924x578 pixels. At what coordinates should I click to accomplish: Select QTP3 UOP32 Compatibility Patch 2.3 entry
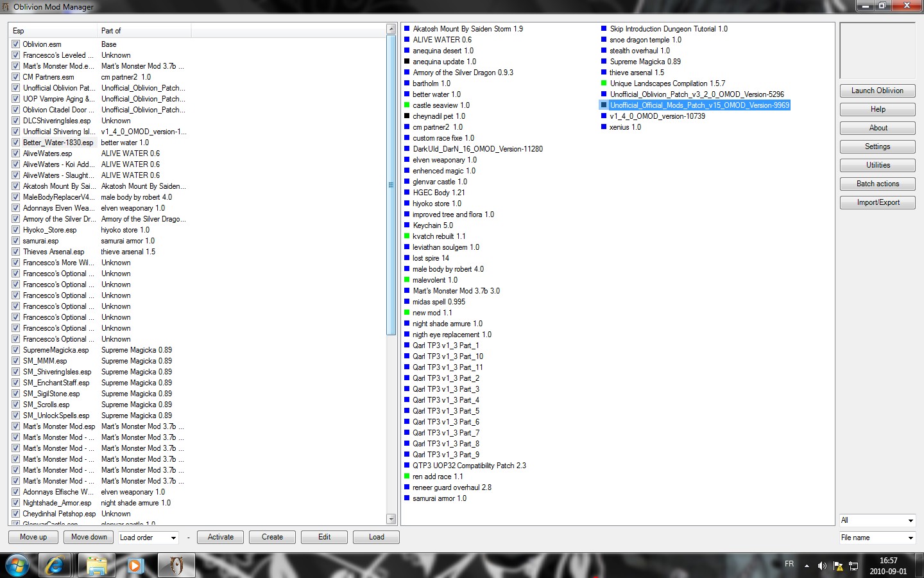[469, 466]
